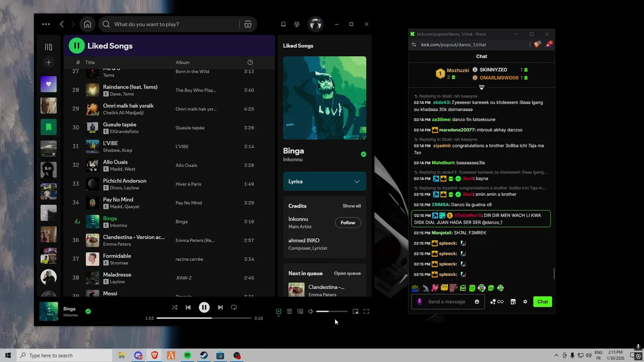Viewport: 644px width, 362px height.
Task: Sort by the duration clock icon column
Action: coord(251,62)
